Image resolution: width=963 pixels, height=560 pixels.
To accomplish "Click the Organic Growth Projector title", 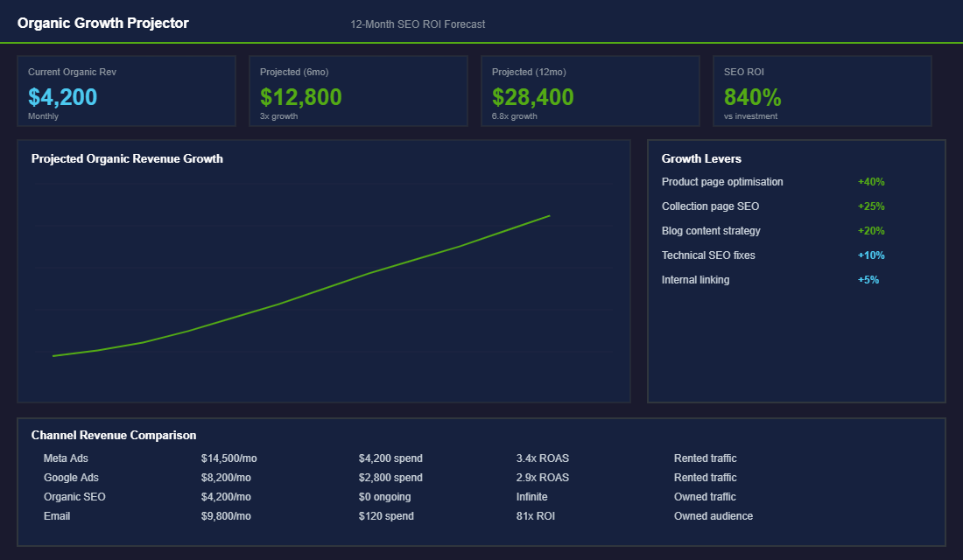I will click(103, 23).
